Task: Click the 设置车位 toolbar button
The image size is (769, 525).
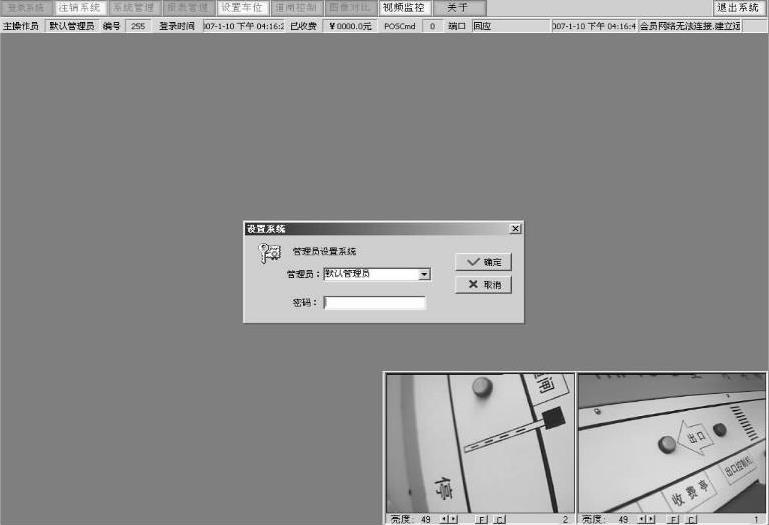Action: pyautogui.click(x=242, y=8)
